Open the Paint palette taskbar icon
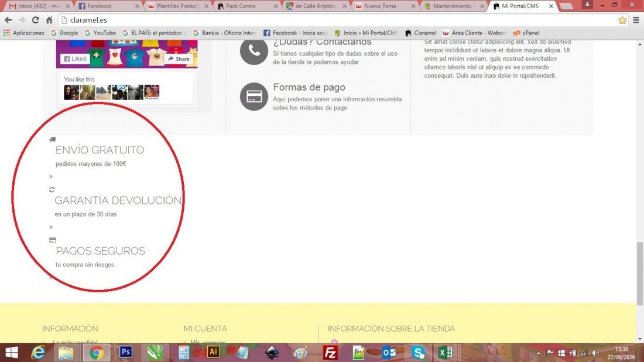 (301, 353)
